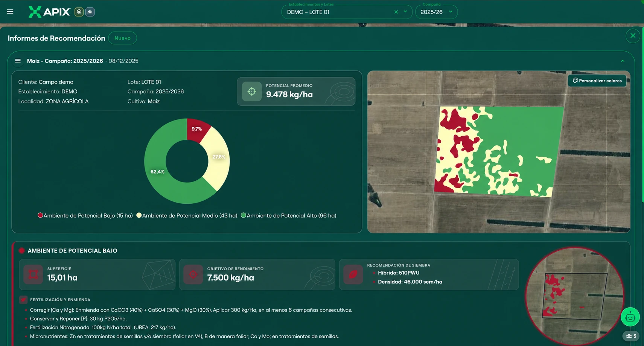The height and width of the screenshot is (346, 644).
Task: Click the users group badge beside APIX
Action: pos(90,12)
